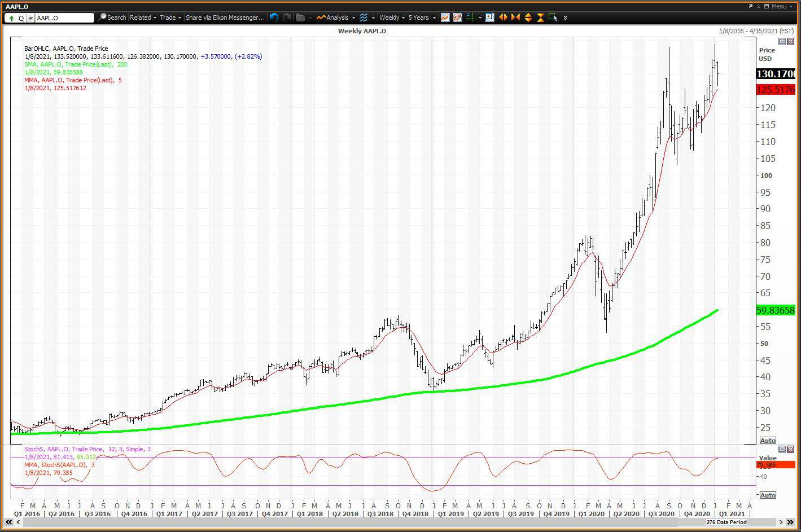The height and width of the screenshot is (532, 801).
Task: Open the Menu dropdown at top right
Action: (781, 6)
